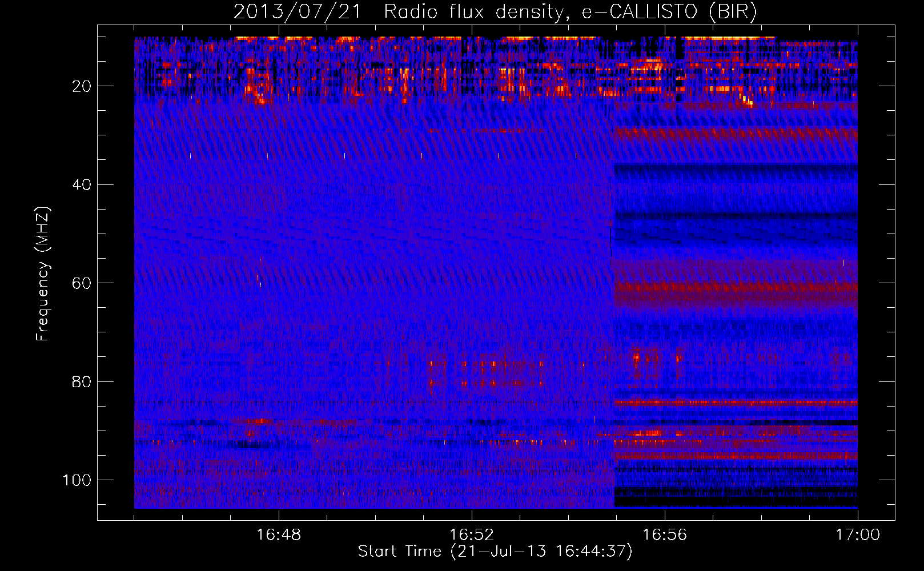The height and width of the screenshot is (571, 924).
Task: Click the plot title '2013/07/21 Radio flux density'
Action: [x=496, y=12]
